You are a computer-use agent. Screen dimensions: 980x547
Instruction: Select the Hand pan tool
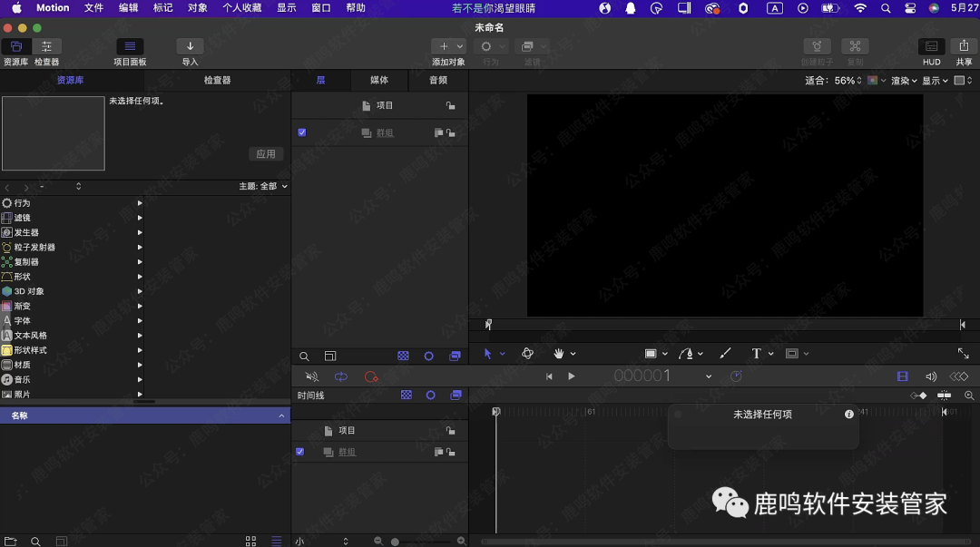[x=559, y=354]
